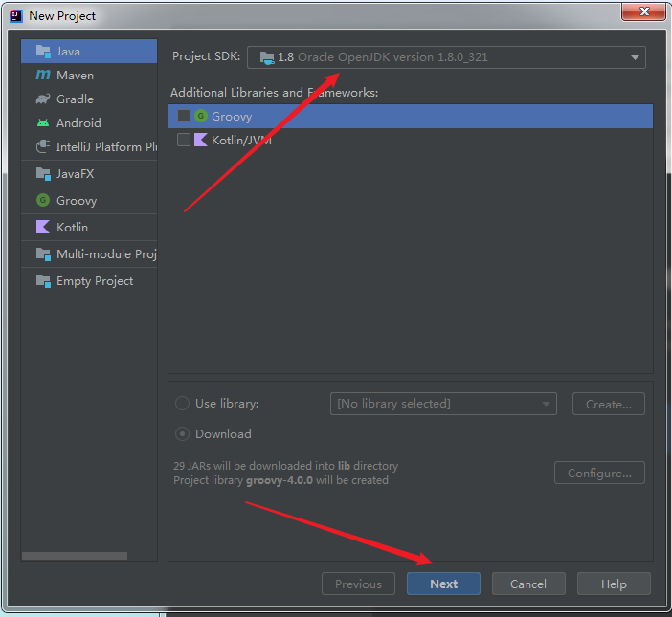672x617 pixels.
Task: Go to the Next step
Action: [x=443, y=584]
